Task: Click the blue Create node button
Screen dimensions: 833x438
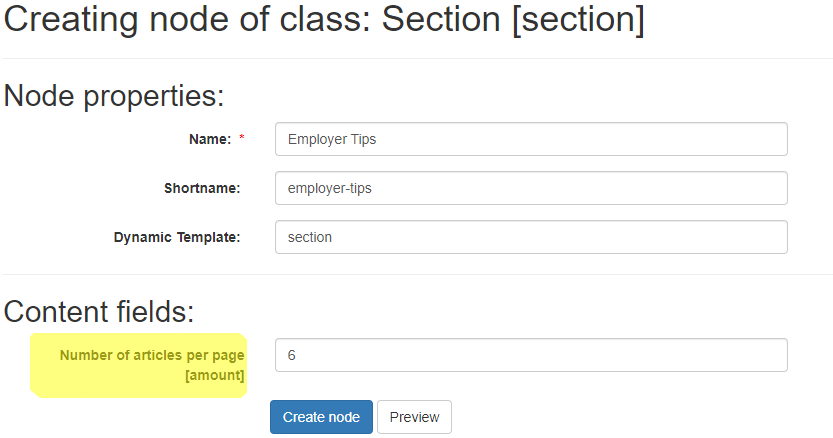Action: [321, 417]
